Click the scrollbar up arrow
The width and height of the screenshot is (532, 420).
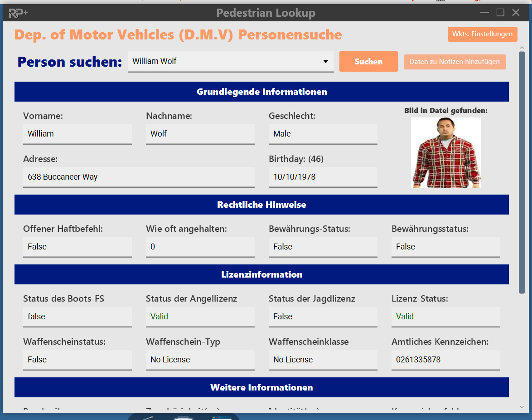(522, 48)
